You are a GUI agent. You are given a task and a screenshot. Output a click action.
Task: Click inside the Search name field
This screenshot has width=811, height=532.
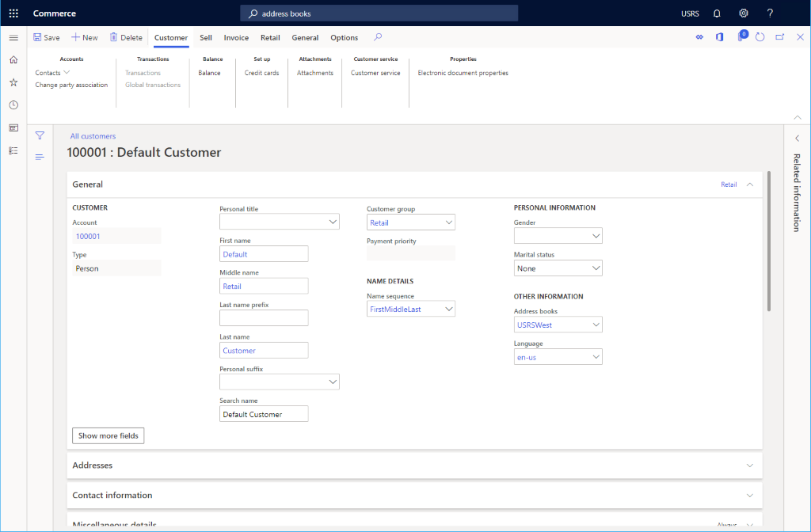pos(264,413)
